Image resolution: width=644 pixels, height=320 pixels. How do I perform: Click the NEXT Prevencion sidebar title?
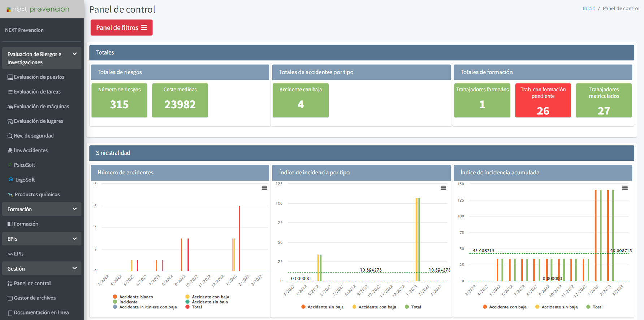tap(24, 30)
